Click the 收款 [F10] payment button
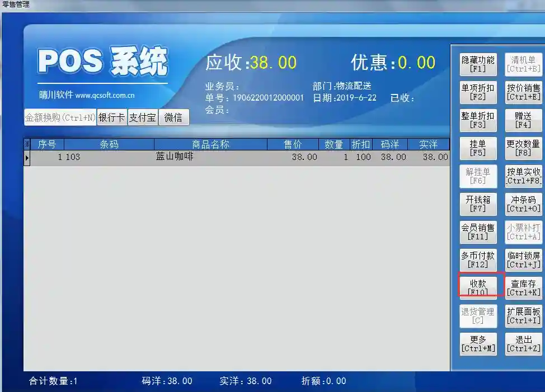Viewport: 545px width, 392px height. [478, 287]
